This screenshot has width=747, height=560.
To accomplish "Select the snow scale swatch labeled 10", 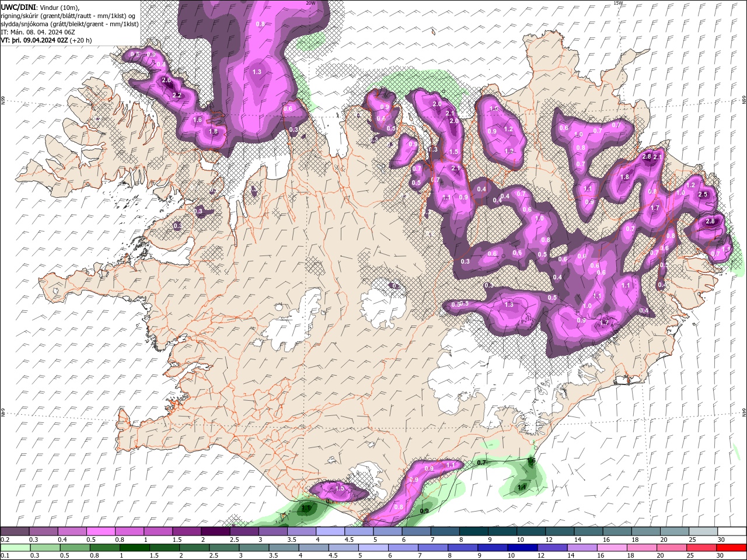I will click(530, 531).
